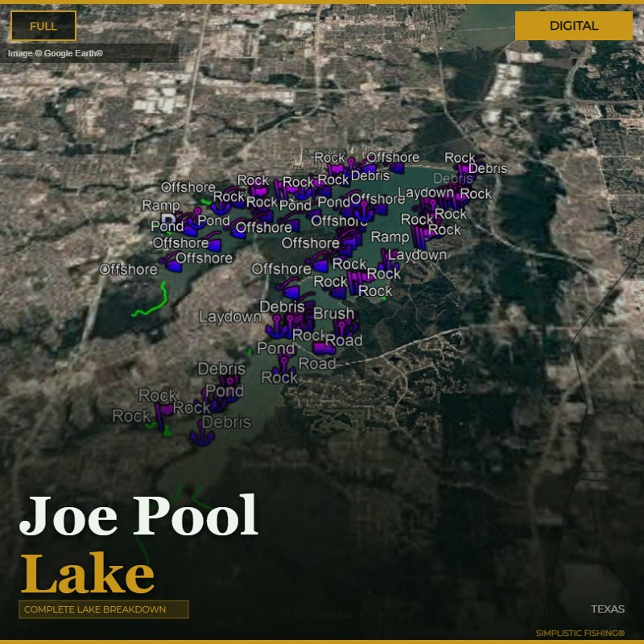Click the faded gray Debris label
The width and height of the screenshot is (644, 644).
[x=453, y=179]
